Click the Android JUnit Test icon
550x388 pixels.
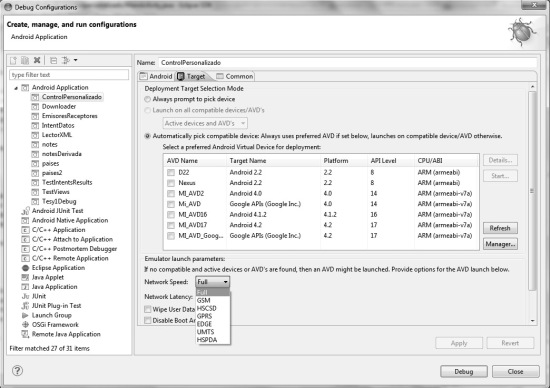(x=25, y=211)
